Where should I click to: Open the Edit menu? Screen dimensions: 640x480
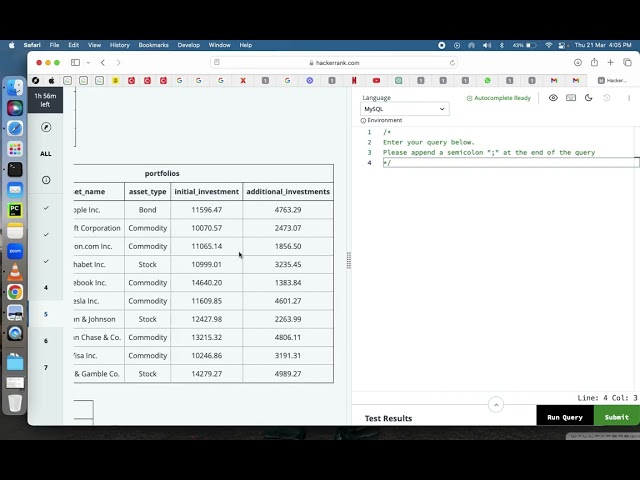(x=73, y=45)
